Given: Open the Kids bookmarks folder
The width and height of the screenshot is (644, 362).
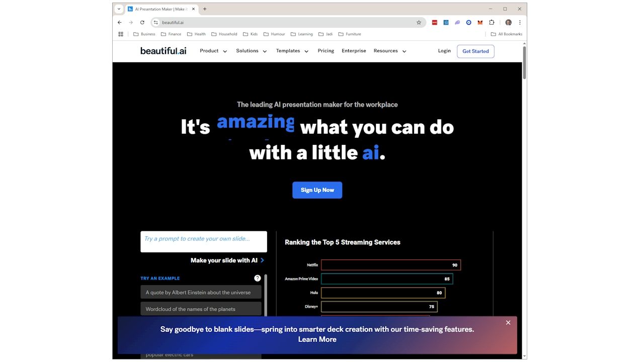Looking at the screenshot, I should (251, 34).
